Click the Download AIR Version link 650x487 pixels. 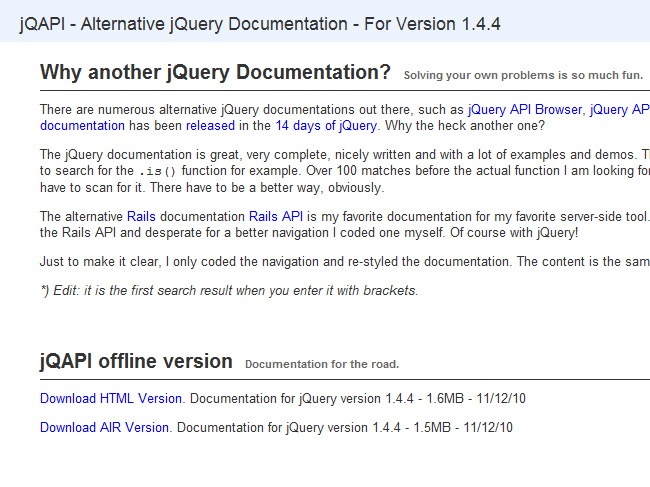(104, 427)
